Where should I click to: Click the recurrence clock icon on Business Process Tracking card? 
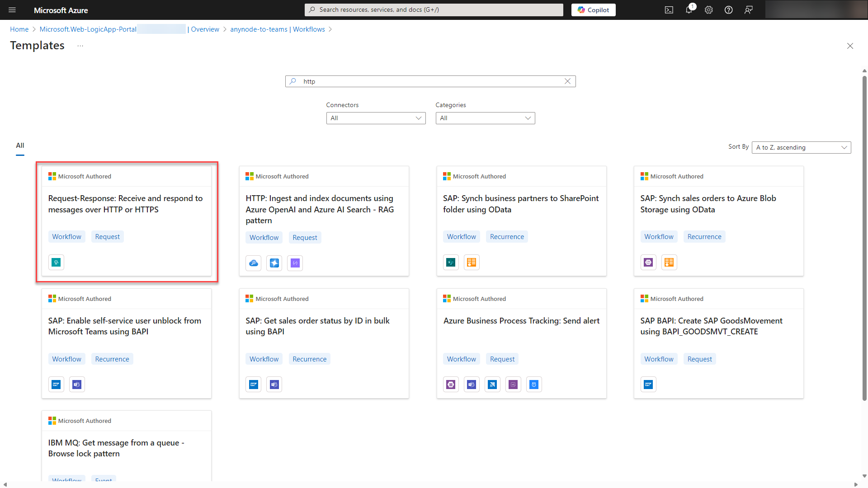534,384
